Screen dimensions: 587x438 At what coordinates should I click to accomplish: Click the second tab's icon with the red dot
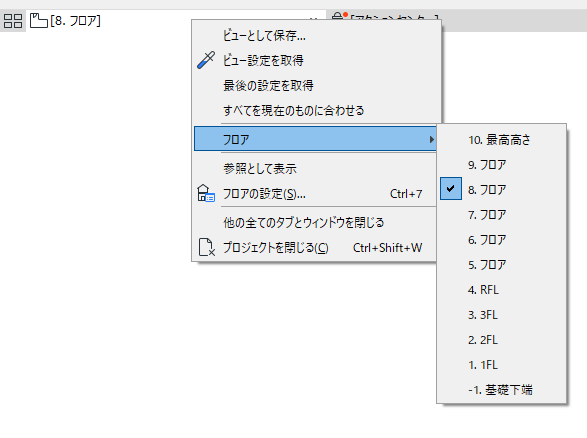(x=340, y=16)
